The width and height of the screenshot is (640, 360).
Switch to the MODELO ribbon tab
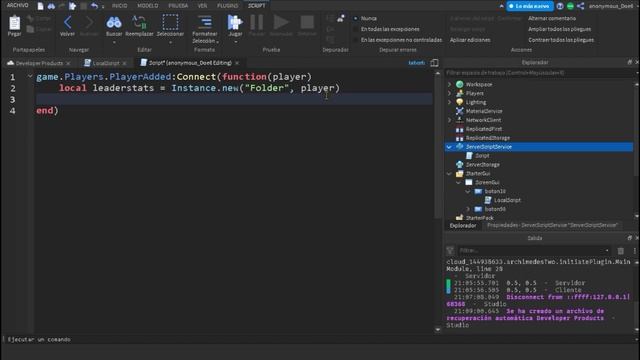(x=148, y=6)
